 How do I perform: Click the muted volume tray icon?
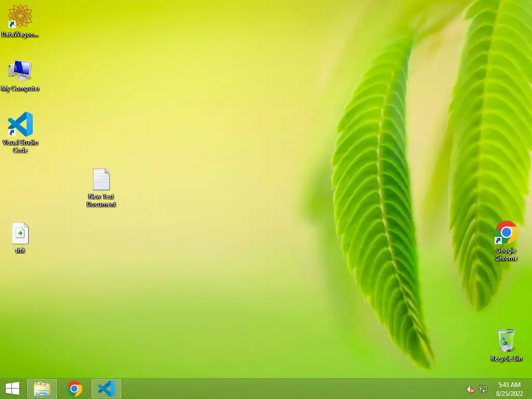[x=470, y=389]
